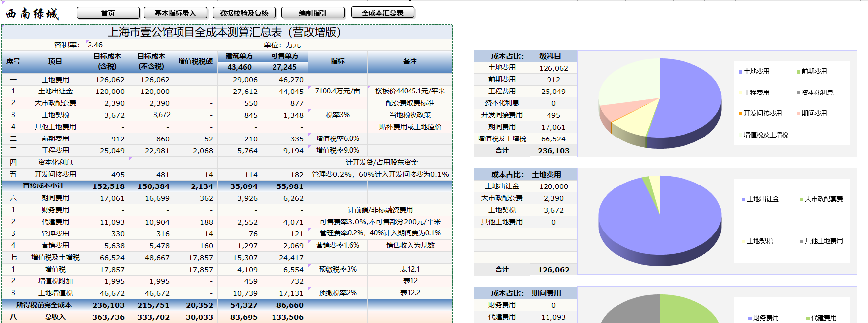Click the 土地费用 pie chart

tap(660, 220)
